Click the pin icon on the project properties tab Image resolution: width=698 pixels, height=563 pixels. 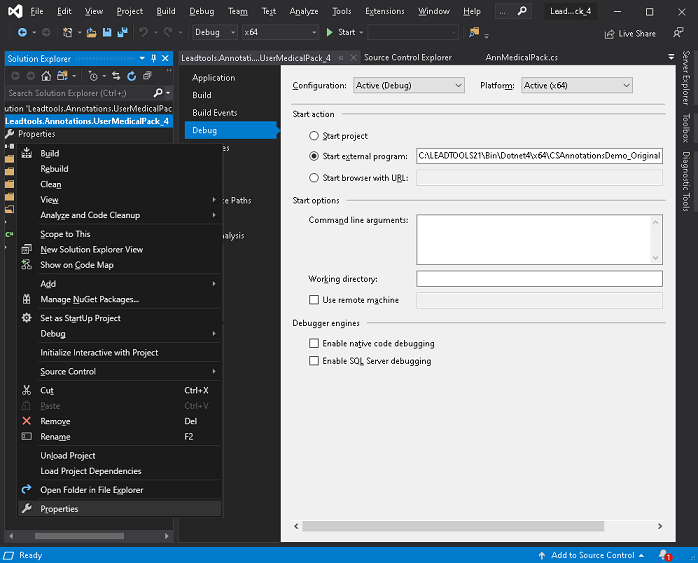[x=341, y=58]
